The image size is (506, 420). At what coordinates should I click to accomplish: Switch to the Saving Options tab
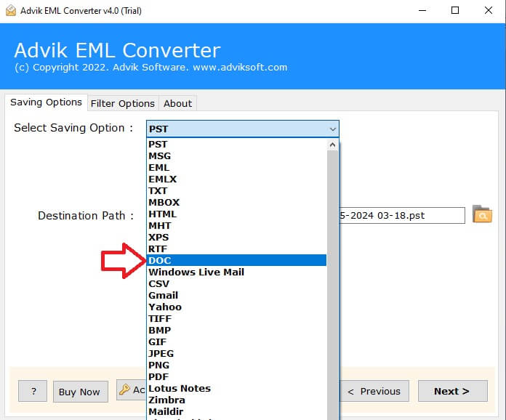coord(46,102)
